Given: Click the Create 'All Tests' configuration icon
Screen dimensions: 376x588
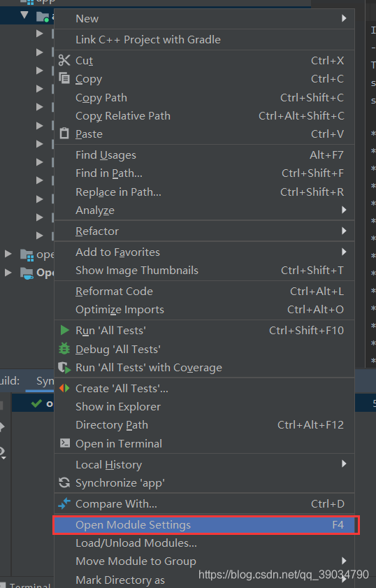Looking at the screenshot, I should tap(64, 388).
